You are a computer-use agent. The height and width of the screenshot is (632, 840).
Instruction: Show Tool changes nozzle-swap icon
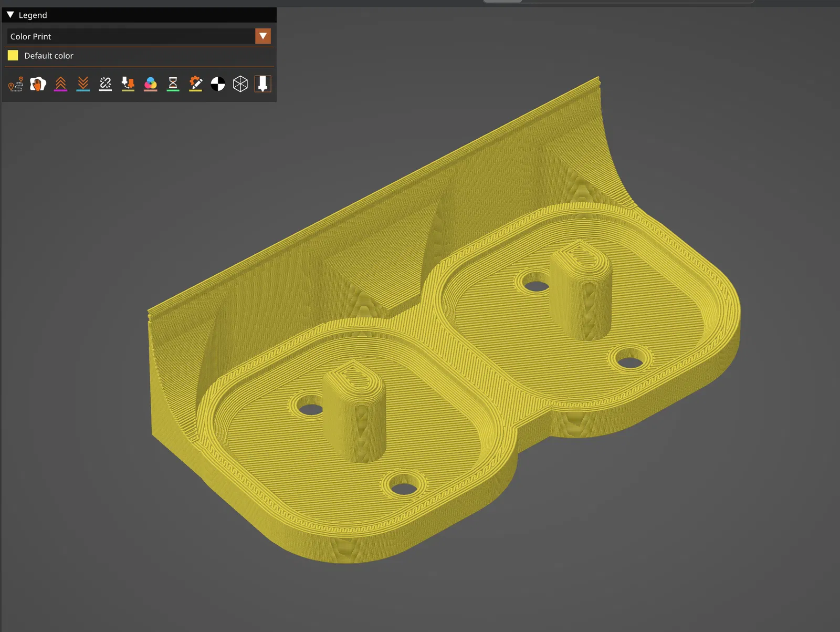(128, 84)
